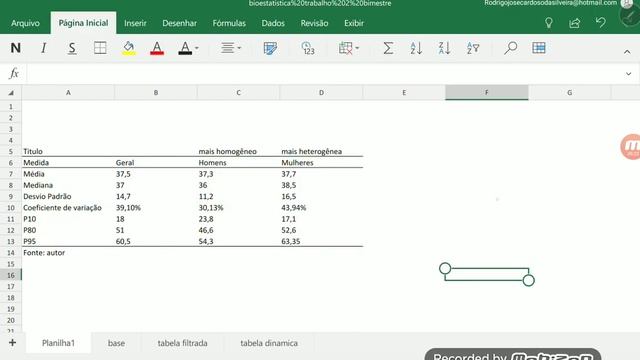Open the find magnifier tool
Screen dimensions: 640x360
pyautogui.click(x=510, y=48)
